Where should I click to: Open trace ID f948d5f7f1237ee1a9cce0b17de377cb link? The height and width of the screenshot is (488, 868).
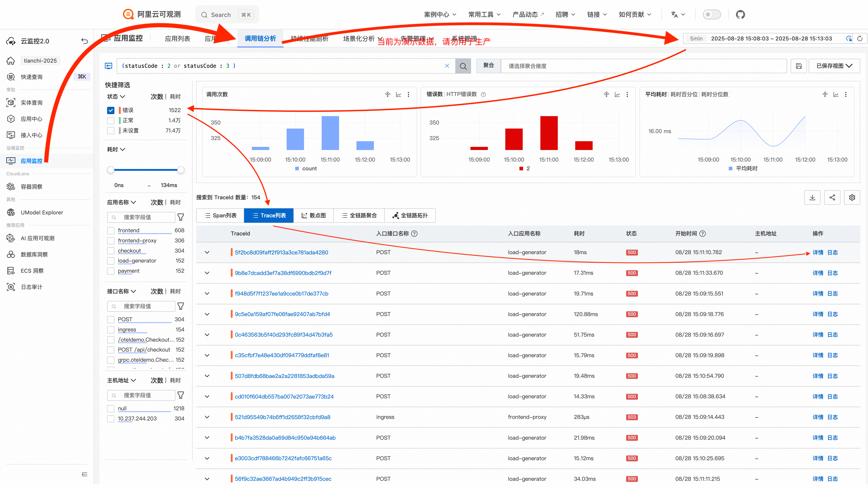pyautogui.click(x=281, y=294)
